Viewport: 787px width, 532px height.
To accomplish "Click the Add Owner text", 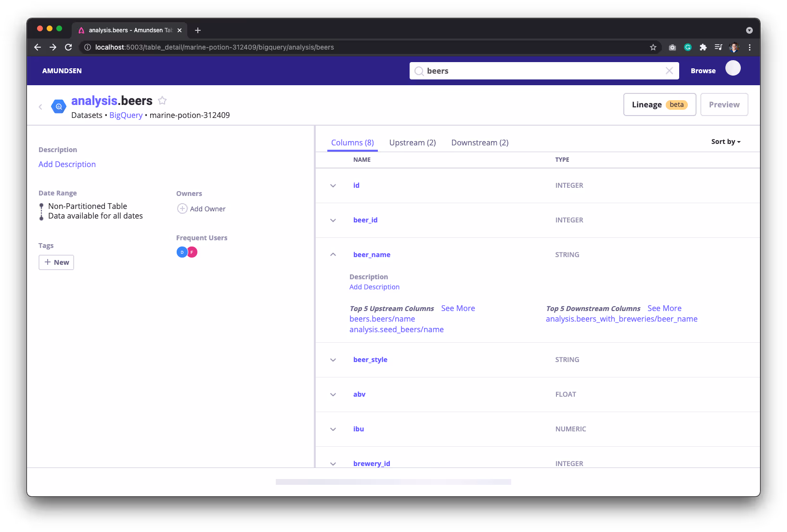I will 207,209.
